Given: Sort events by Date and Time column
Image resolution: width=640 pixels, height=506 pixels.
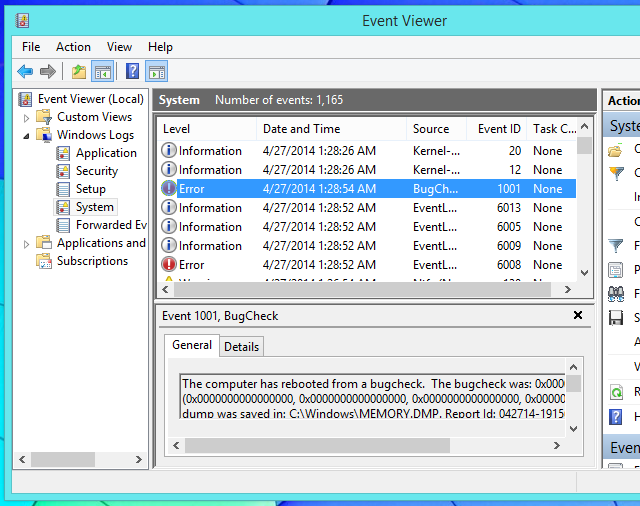Looking at the screenshot, I should [331, 129].
